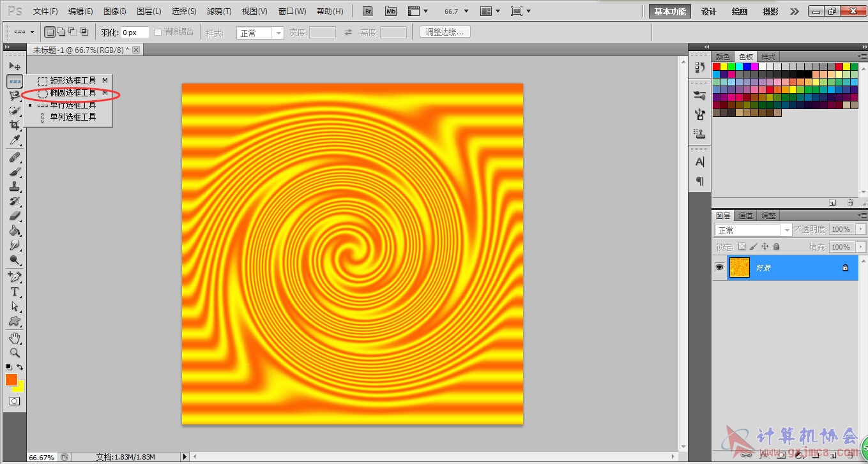
Task: Select the Crop tool
Action: tap(15, 125)
